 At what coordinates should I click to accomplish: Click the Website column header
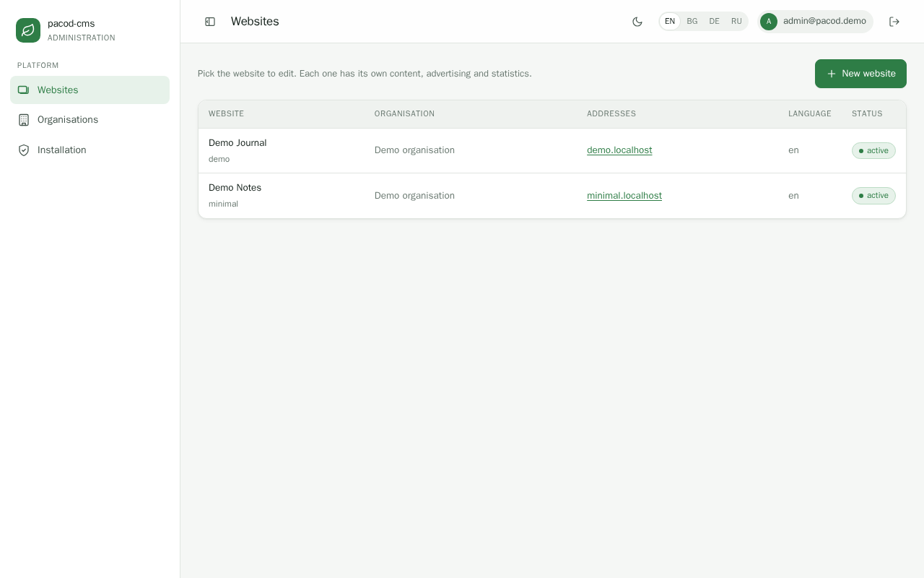coord(226,114)
